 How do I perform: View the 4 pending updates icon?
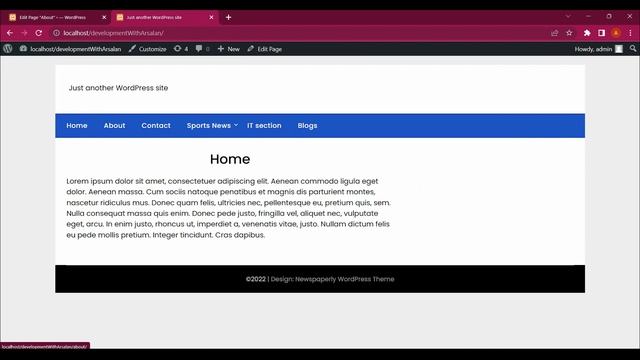(x=181, y=49)
